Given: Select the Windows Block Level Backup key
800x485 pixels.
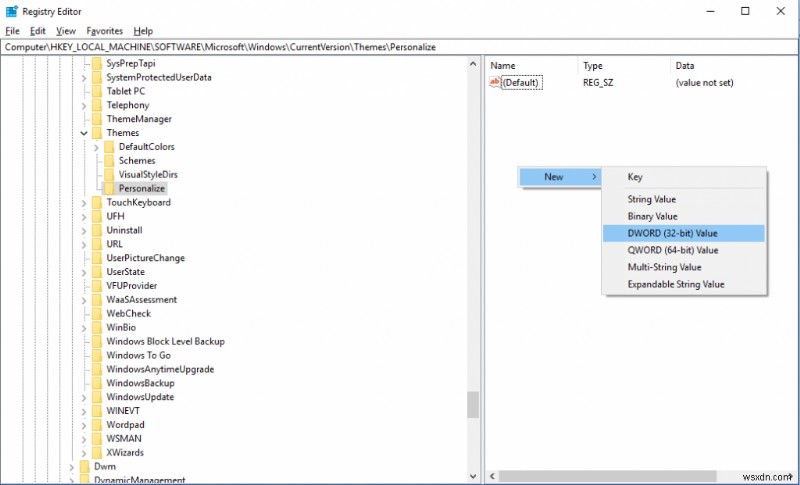Looking at the screenshot, I should coord(165,342).
